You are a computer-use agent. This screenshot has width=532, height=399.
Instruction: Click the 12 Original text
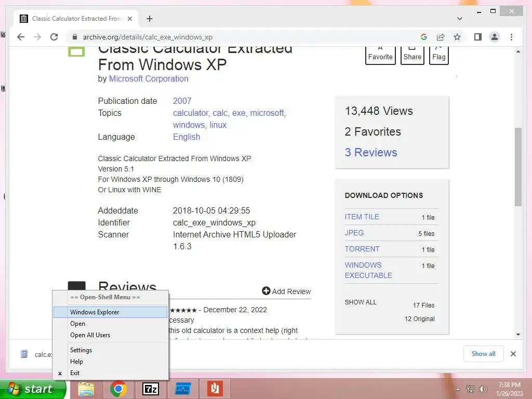pyautogui.click(x=419, y=319)
